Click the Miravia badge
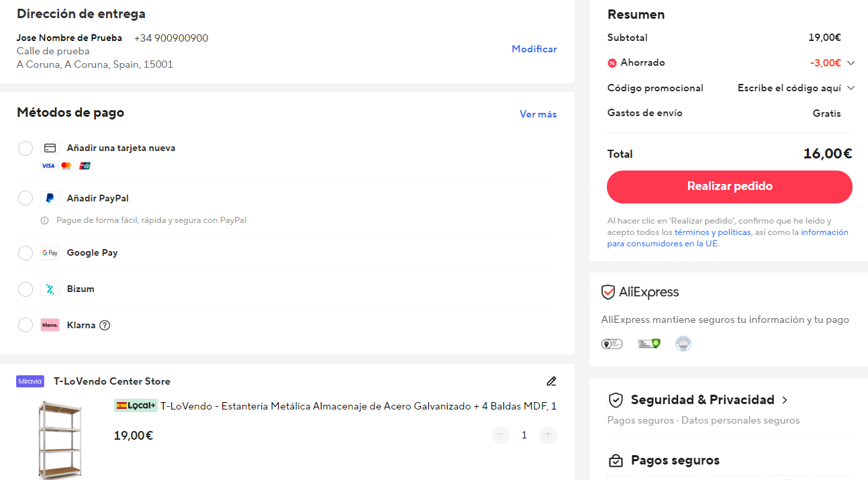Viewport: 868px width, 480px height. click(30, 381)
